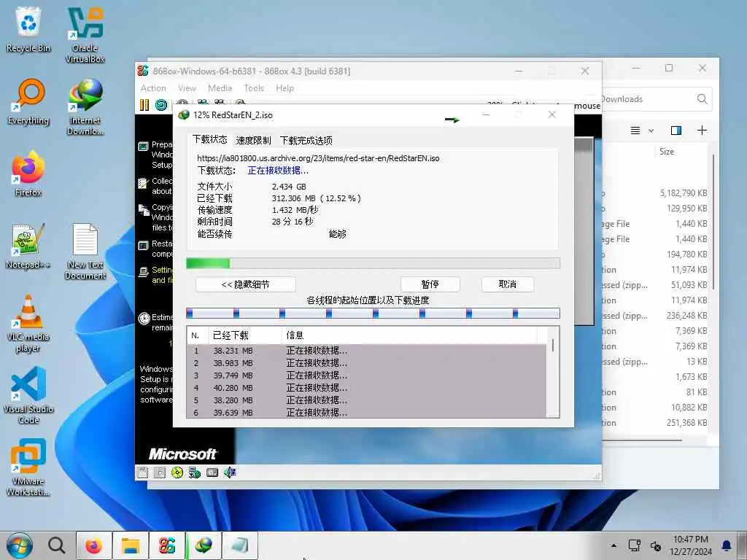
Task: Click the << 隐藏细节 button
Action: [246, 284]
